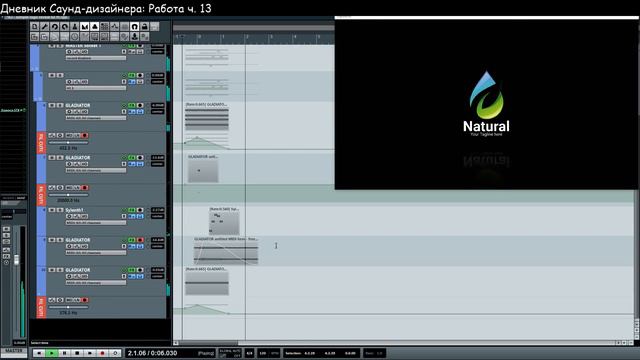Mute the Sylenth1 track
The image size is (640, 360).
tap(51, 210)
